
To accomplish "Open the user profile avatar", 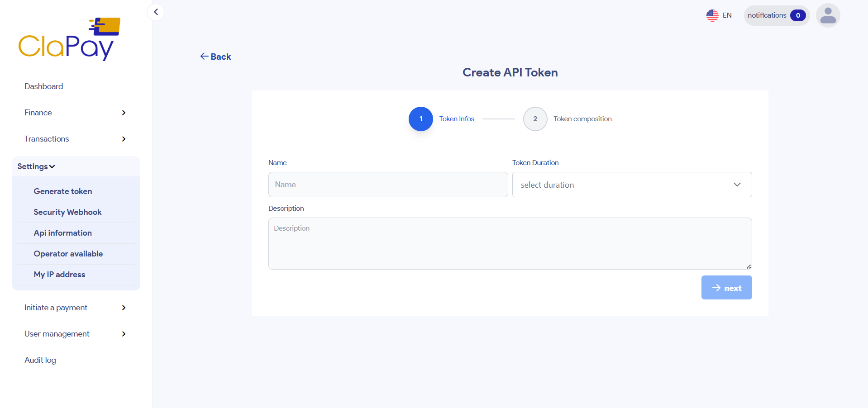I will (828, 15).
